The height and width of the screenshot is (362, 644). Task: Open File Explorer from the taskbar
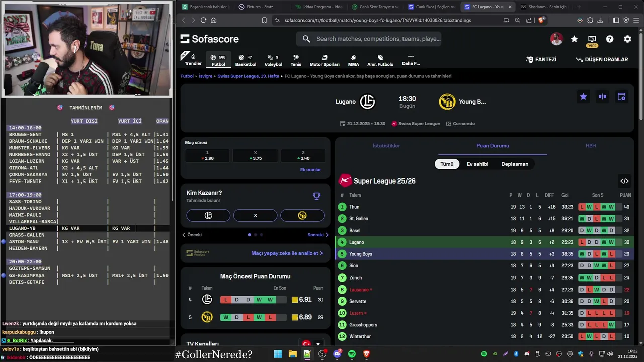(x=292, y=354)
